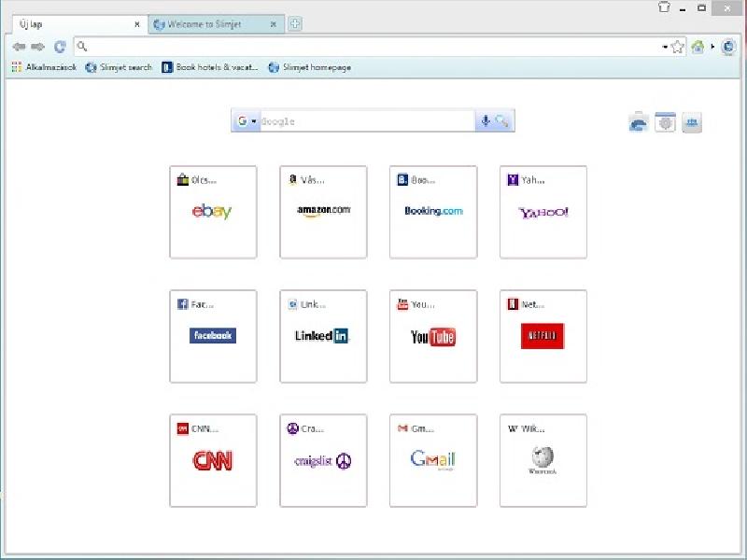The image size is (747, 560).
Task: Open the Gmail speed dial tile
Action: point(433,460)
